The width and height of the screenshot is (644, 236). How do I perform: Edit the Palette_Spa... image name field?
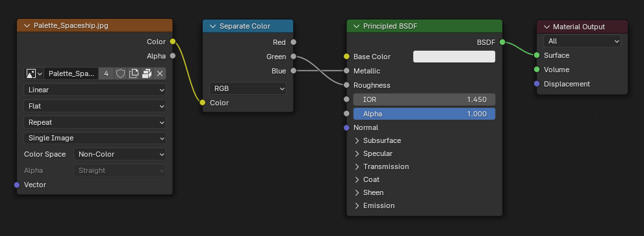click(71, 73)
